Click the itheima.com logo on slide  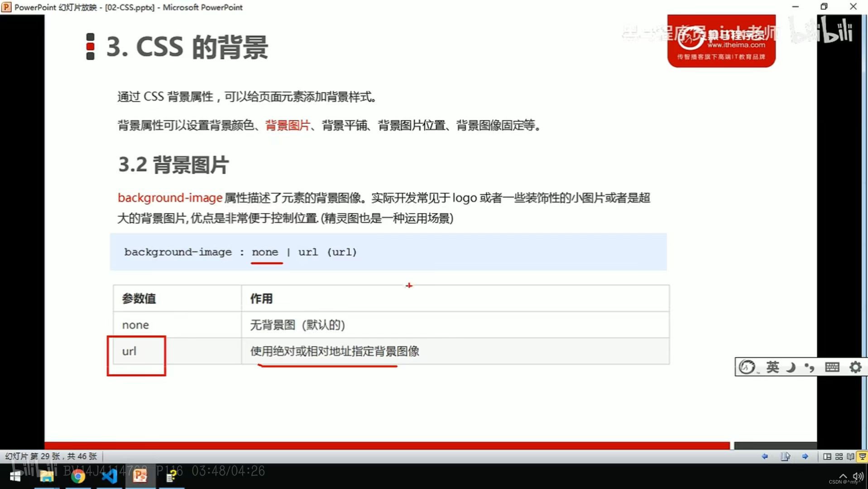click(721, 41)
